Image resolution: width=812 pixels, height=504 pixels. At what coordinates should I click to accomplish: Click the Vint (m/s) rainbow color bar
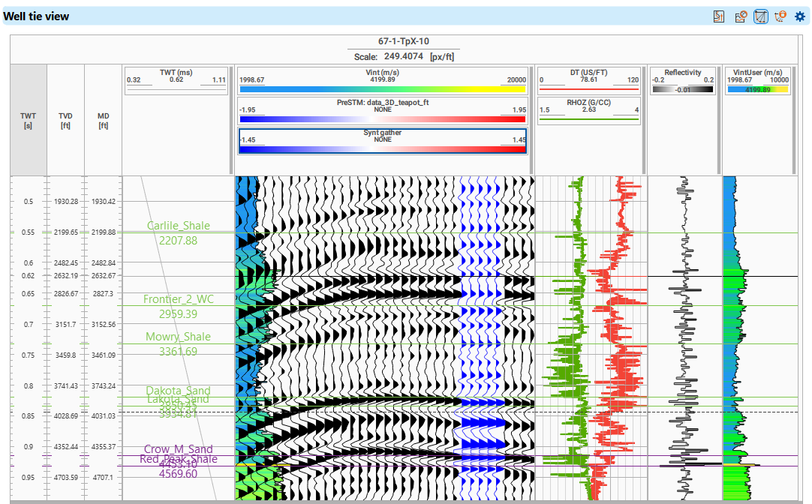(x=382, y=88)
